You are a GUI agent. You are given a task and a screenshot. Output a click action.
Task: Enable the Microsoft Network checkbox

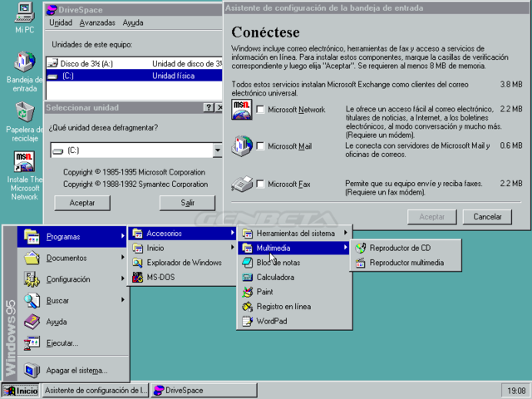[x=260, y=109]
